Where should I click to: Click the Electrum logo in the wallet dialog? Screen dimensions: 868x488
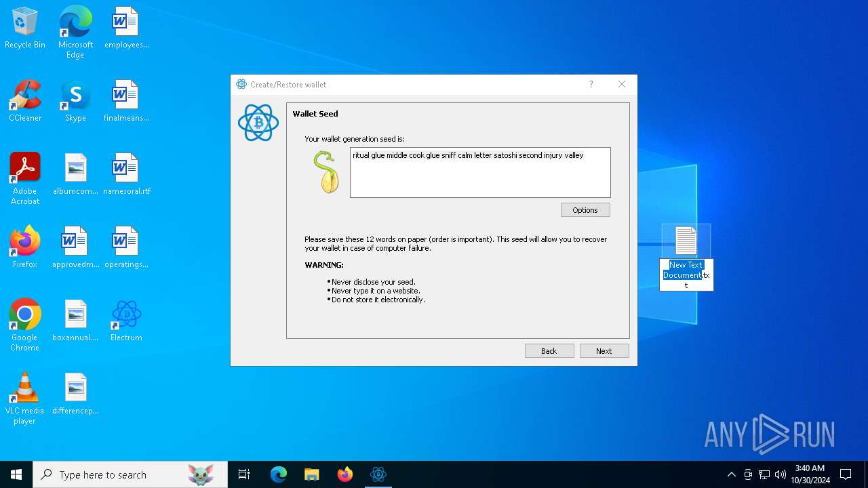tap(258, 123)
